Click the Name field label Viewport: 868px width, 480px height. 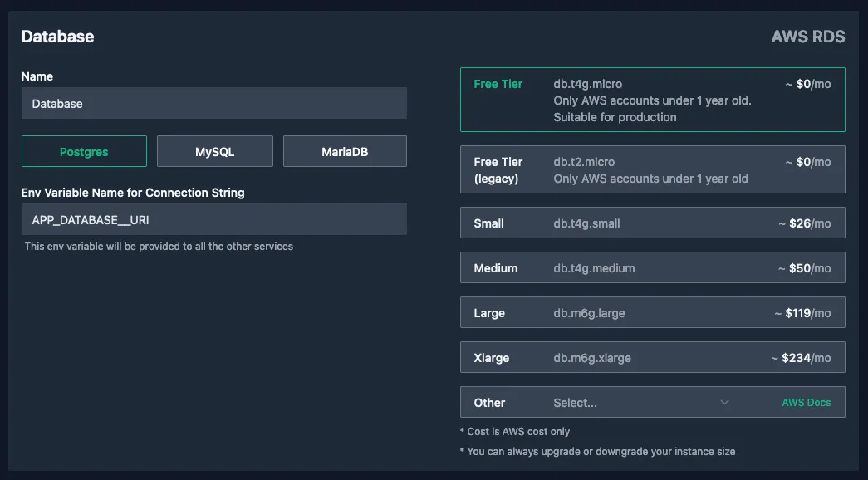click(37, 76)
